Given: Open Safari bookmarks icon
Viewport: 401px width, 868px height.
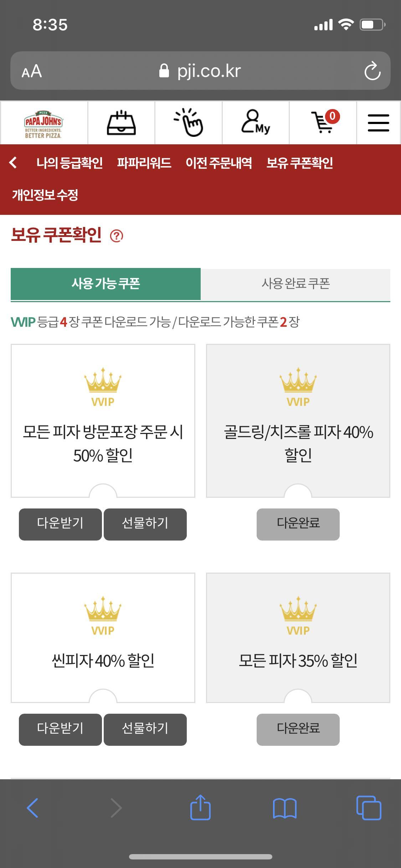Looking at the screenshot, I should click(x=284, y=808).
